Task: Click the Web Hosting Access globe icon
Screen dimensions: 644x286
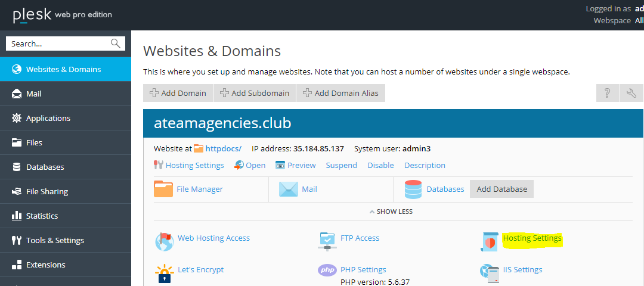Action: pos(164,241)
